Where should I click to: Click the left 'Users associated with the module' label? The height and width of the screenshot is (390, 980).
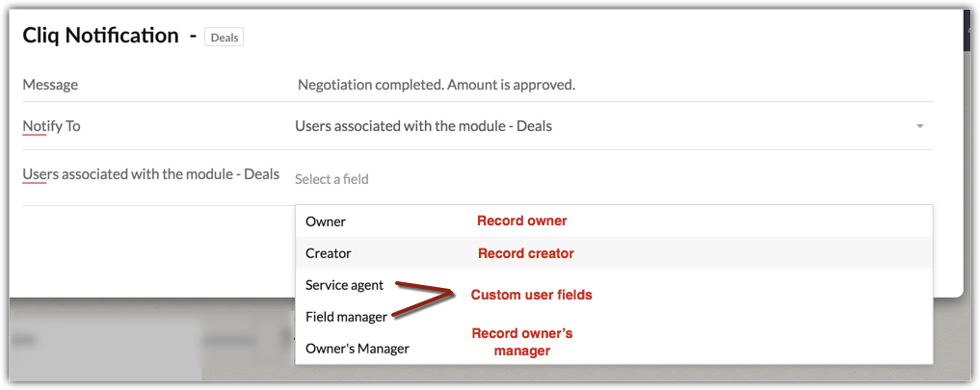click(150, 174)
